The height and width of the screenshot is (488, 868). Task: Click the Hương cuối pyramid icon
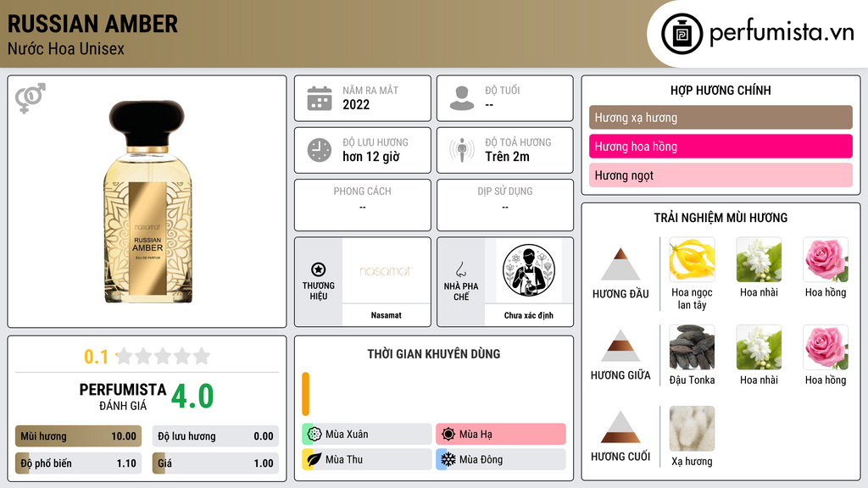coord(620,427)
